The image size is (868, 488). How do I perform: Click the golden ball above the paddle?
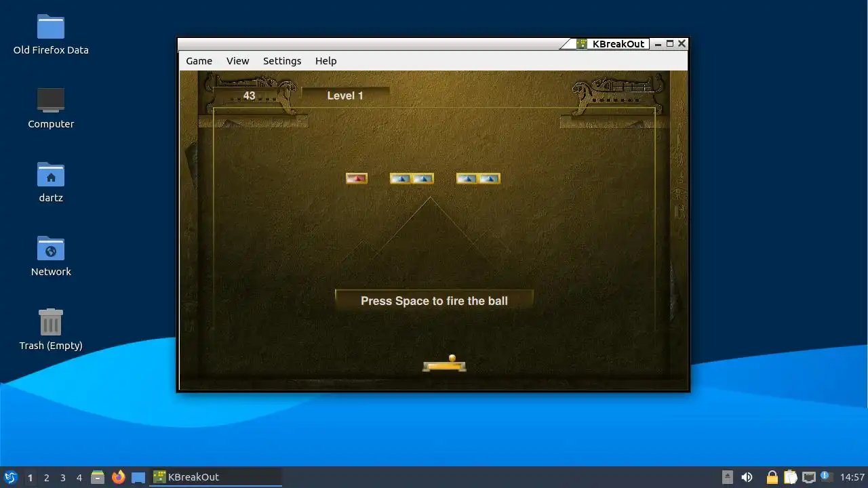coord(452,358)
